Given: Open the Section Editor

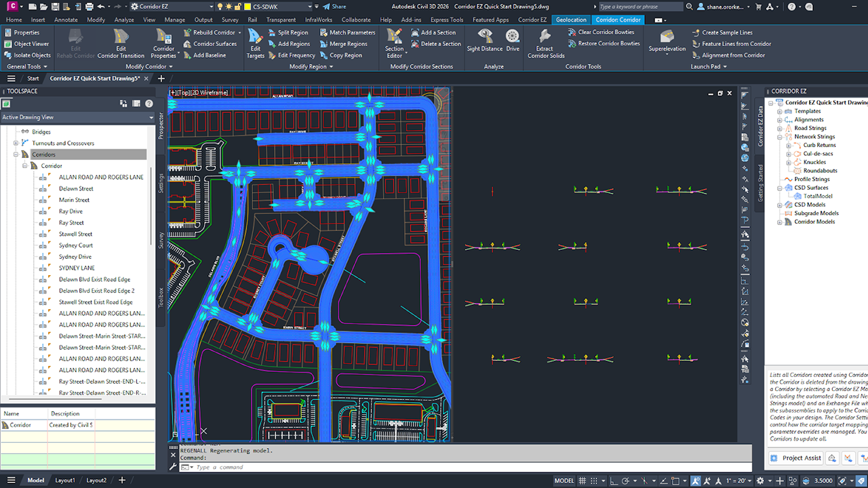Looking at the screenshot, I should click(x=394, y=43).
